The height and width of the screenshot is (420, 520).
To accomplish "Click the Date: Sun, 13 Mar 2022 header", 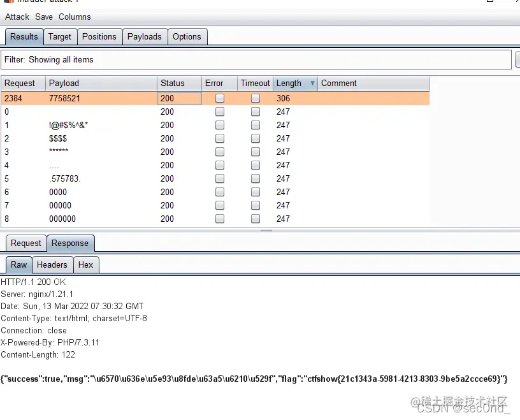I will (72, 306).
